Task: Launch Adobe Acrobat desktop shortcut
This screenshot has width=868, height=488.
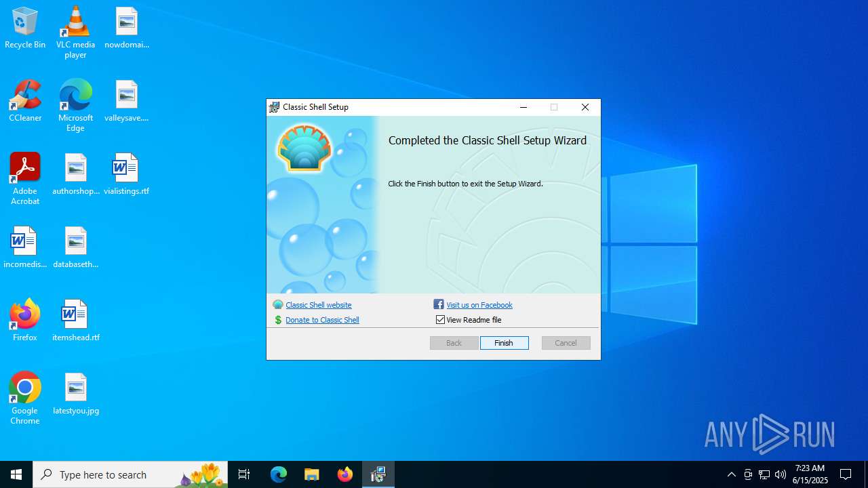Action: 25,178
